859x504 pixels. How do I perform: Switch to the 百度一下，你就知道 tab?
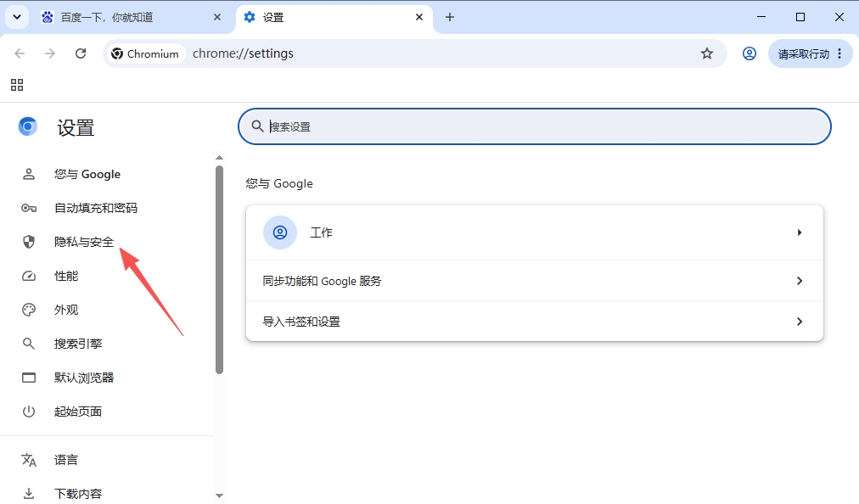(x=132, y=17)
